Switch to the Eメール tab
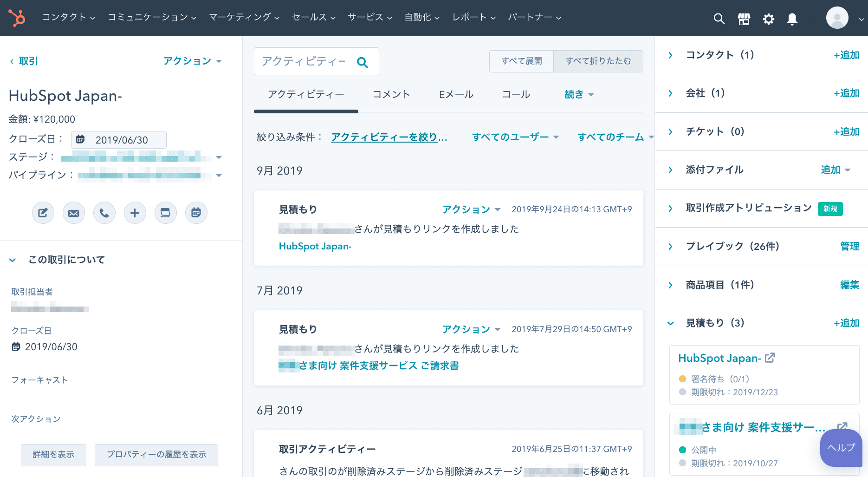 pyautogui.click(x=456, y=94)
